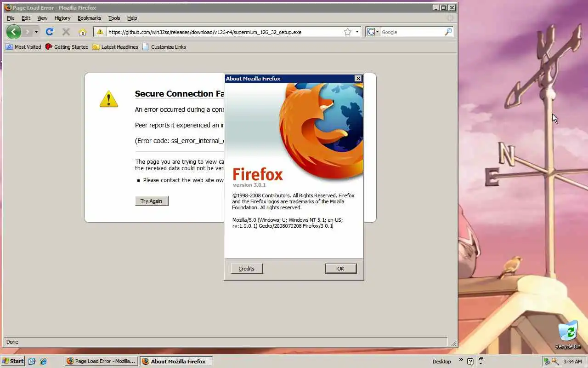Minimize the Firefox browser window
The width and height of the screenshot is (588, 368).
tap(435, 7)
